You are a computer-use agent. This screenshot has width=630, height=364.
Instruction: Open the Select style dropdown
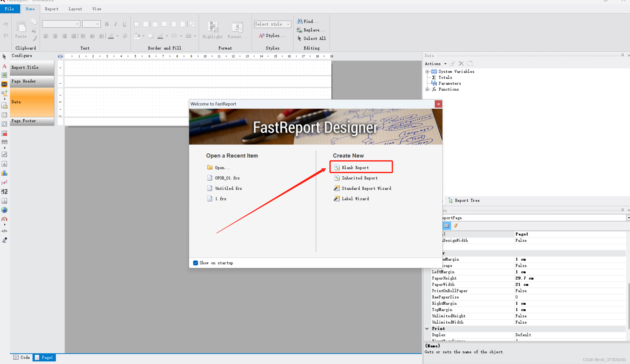288,24
